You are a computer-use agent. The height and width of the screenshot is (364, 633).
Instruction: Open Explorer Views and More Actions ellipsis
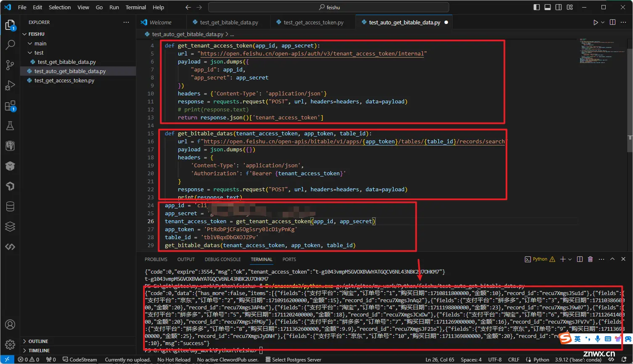point(126,22)
